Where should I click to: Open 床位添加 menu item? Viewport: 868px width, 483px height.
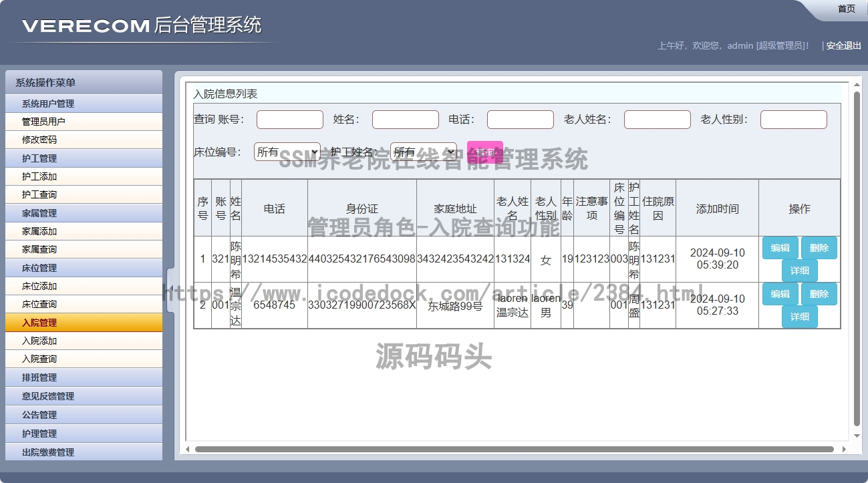coord(84,286)
